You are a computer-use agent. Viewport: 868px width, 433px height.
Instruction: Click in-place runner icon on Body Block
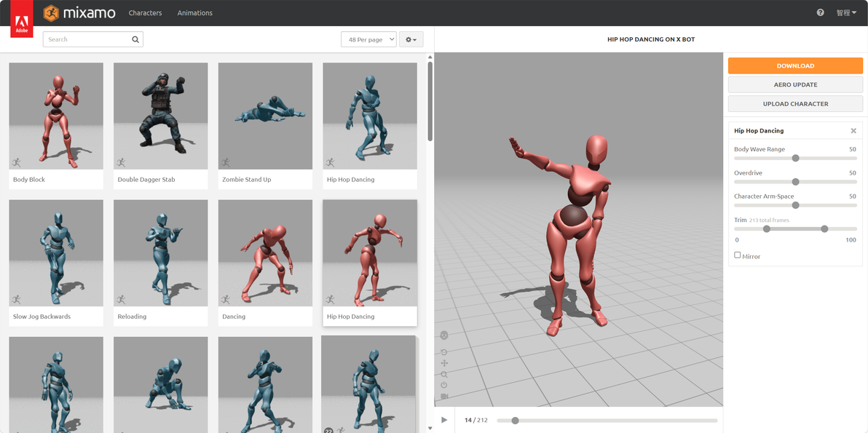[x=17, y=162]
